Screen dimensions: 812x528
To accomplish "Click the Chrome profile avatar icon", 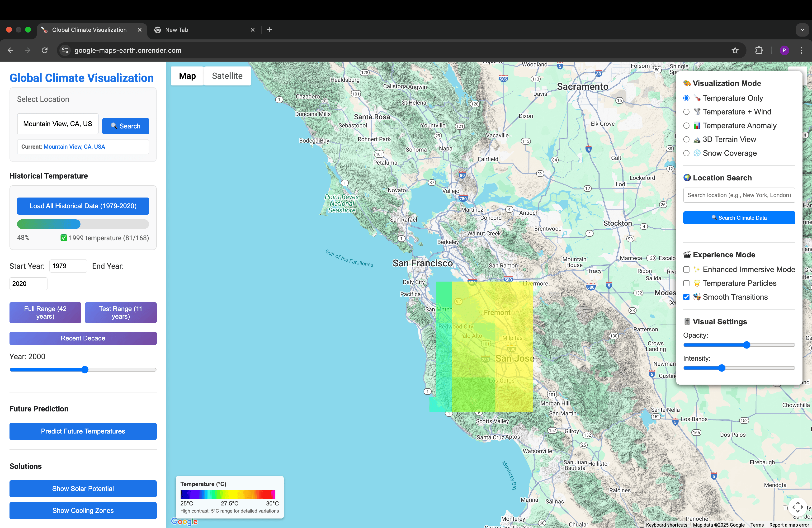I will (784, 51).
